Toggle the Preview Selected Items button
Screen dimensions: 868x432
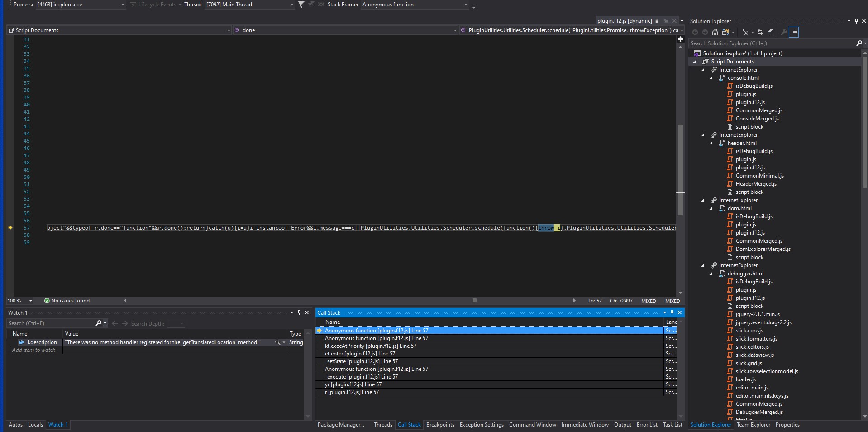click(x=794, y=32)
